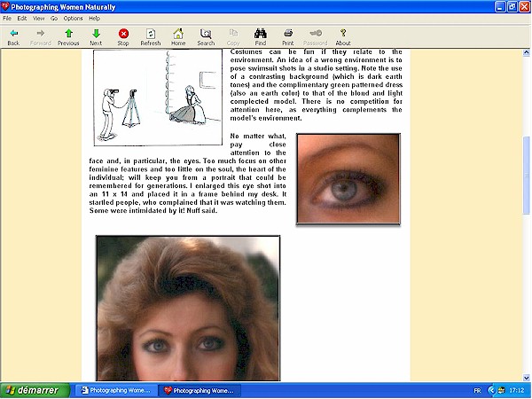Click the close-up eye photograph

pyautogui.click(x=348, y=179)
